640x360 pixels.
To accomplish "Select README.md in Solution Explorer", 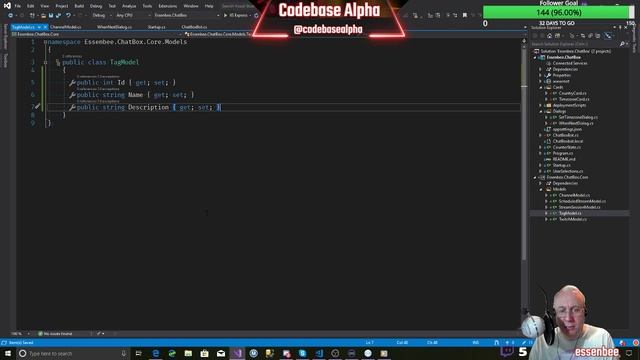I will tap(564, 159).
